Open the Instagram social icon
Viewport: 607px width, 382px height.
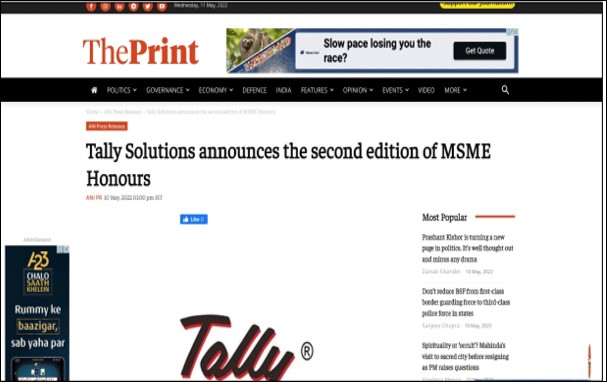click(x=105, y=6)
